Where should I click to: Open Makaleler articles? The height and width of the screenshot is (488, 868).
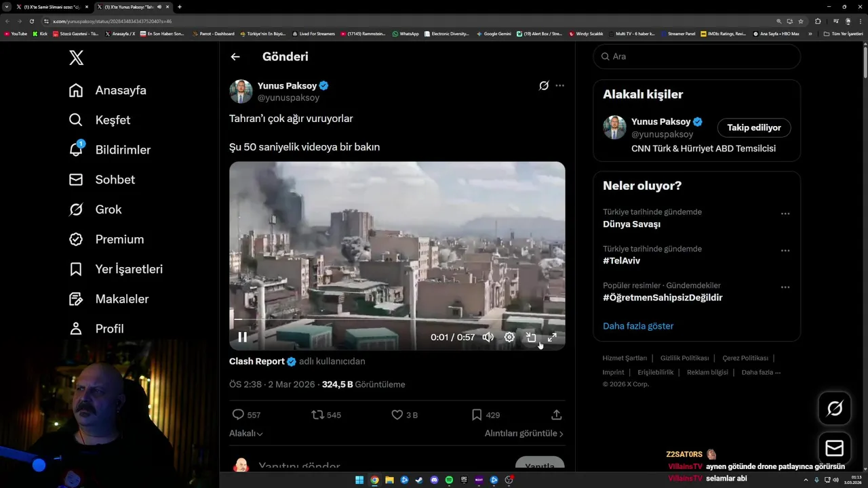point(108,299)
